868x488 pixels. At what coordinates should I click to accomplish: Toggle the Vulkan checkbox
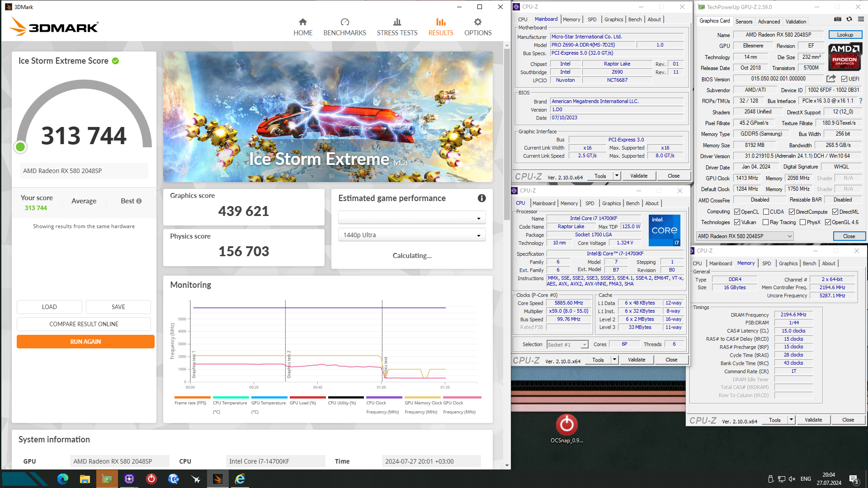[x=737, y=222]
